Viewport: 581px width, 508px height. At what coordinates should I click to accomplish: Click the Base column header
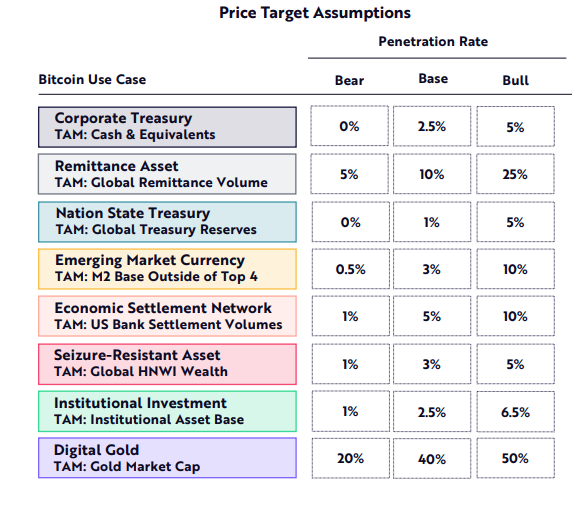coord(433,79)
